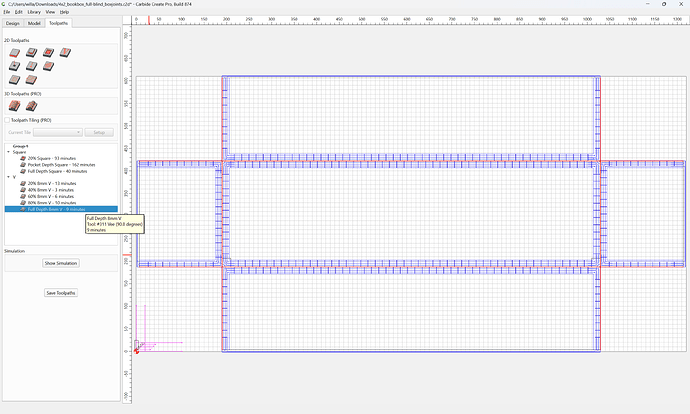Select the Contour toolpath icon
The width and height of the screenshot is (690, 414).
tap(15, 53)
